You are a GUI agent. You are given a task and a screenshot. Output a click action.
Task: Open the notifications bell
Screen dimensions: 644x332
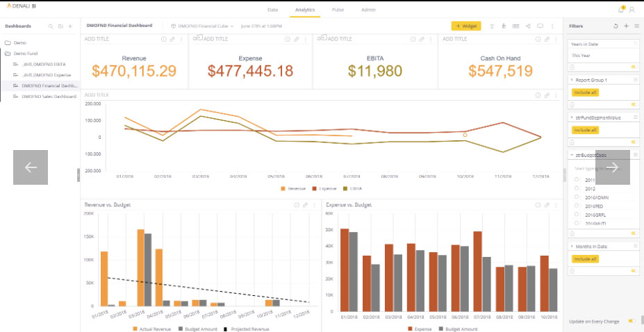pyautogui.click(x=621, y=10)
